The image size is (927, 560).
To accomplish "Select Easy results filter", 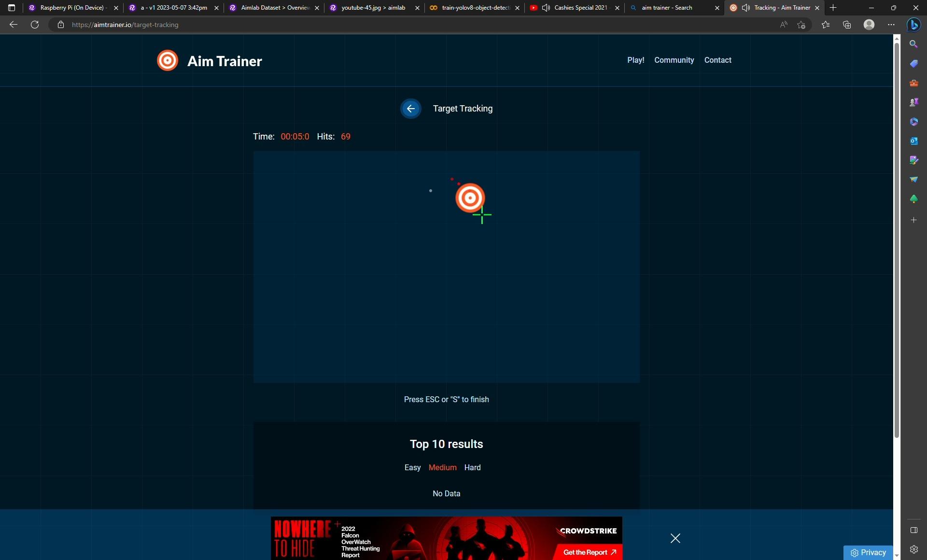I will pos(412,467).
